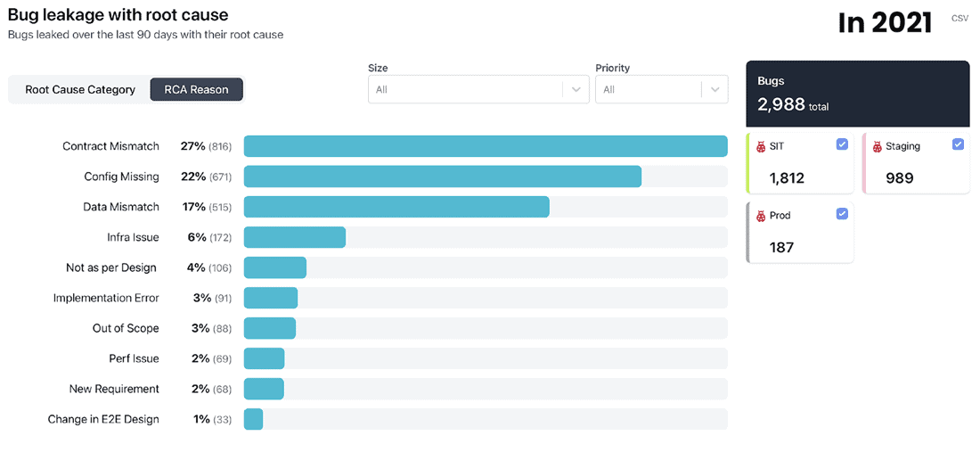This screenshot has width=980, height=452.
Task: Click the Prod bug icon
Action: point(761,216)
